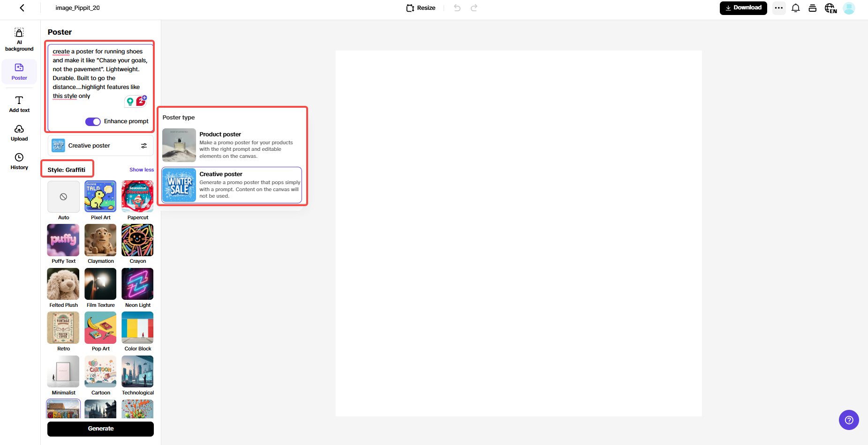Select the Poster tool in sidebar

tap(19, 72)
